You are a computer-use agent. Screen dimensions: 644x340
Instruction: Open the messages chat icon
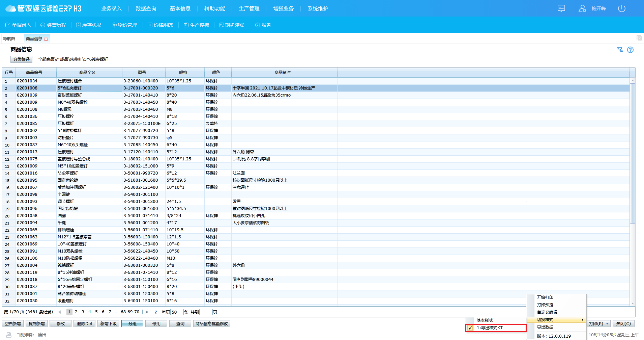tap(561, 8)
